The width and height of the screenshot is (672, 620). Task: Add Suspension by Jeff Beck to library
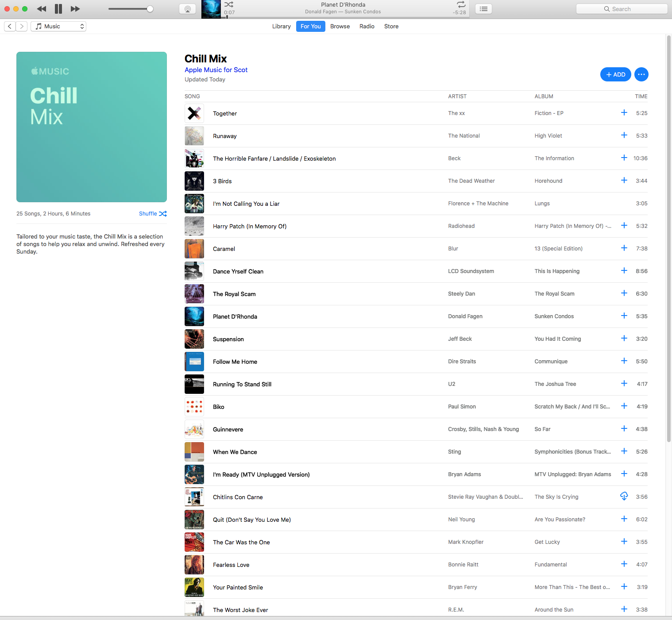coord(624,339)
